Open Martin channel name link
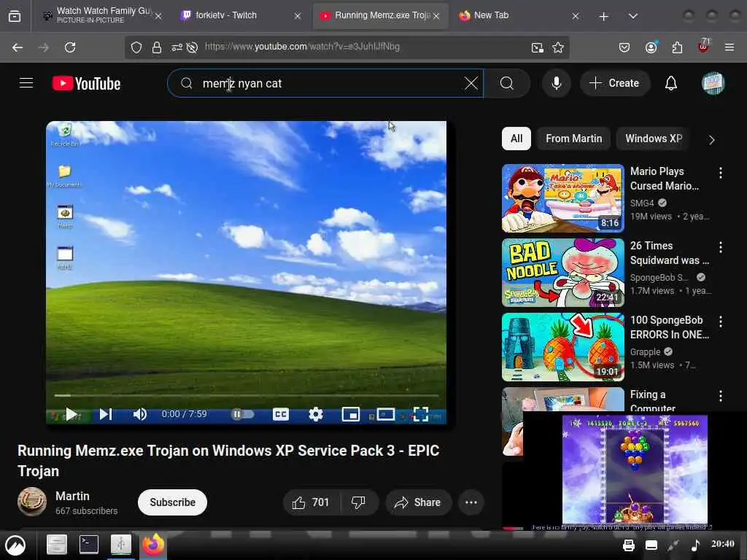Image resolution: width=747 pixels, height=560 pixels. point(72,496)
